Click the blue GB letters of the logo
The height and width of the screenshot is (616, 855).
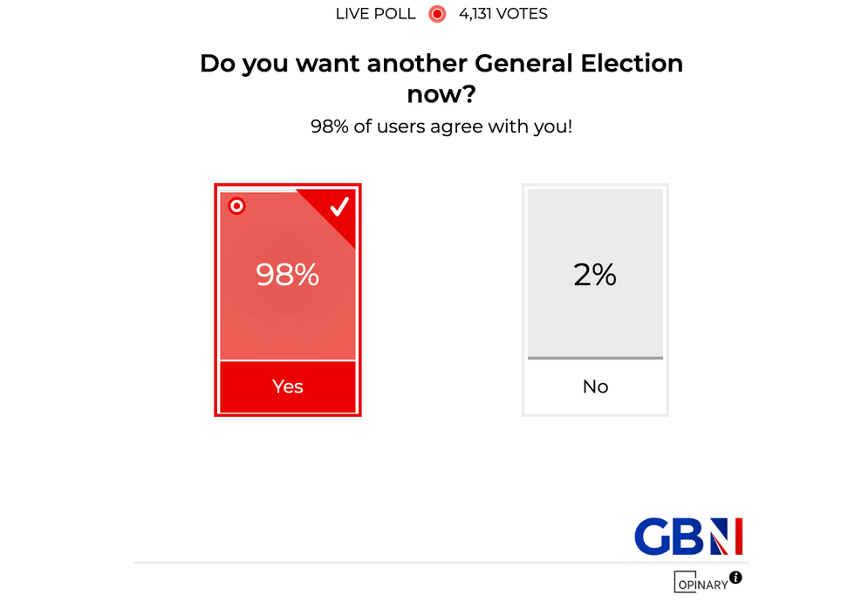(668, 537)
